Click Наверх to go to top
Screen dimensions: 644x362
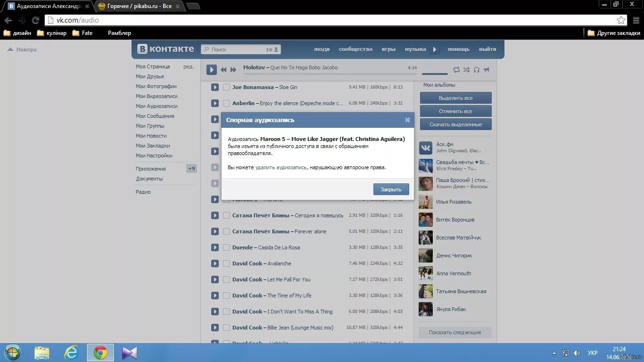22,49
